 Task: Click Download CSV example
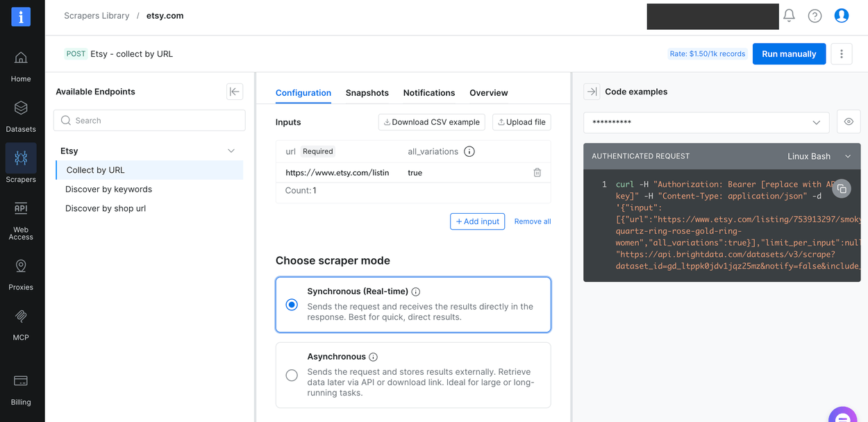[431, 122]
